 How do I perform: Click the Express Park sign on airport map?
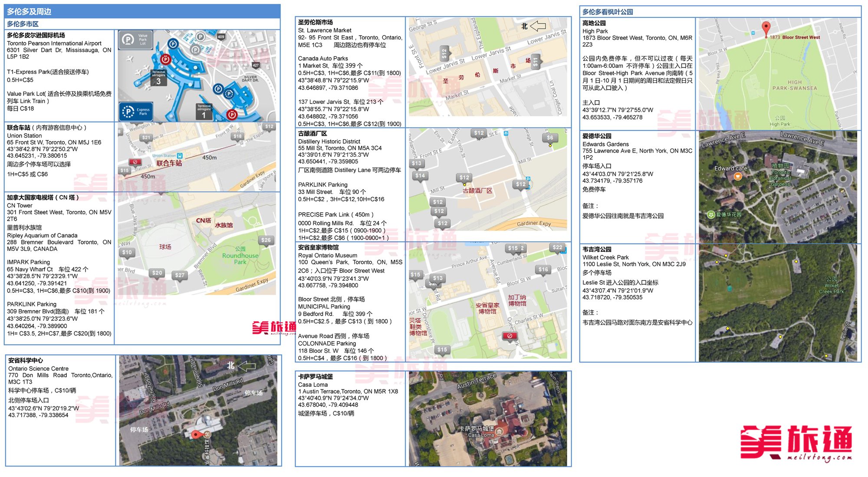coord(136,112)
